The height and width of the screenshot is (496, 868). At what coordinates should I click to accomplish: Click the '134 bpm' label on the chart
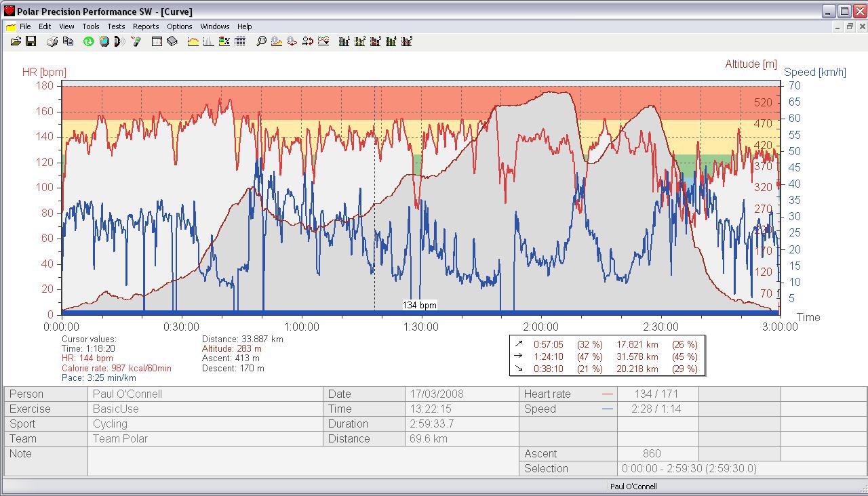(x=420, y=305)
